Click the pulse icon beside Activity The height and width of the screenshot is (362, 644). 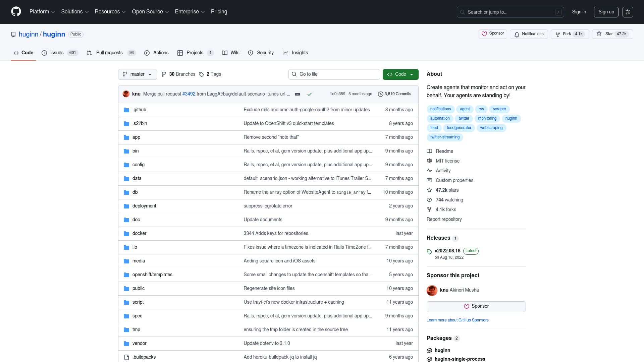(x=429, y=171)
